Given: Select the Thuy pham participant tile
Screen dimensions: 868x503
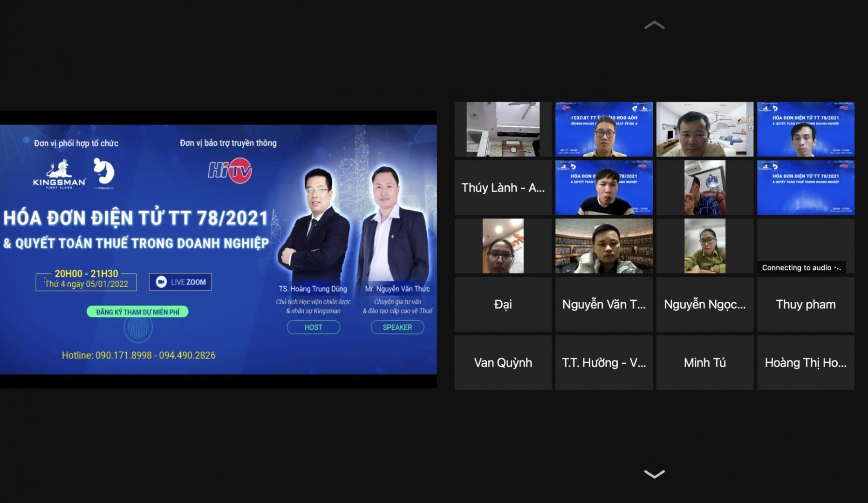Looking at the screenshot, I should coord(805,304).
